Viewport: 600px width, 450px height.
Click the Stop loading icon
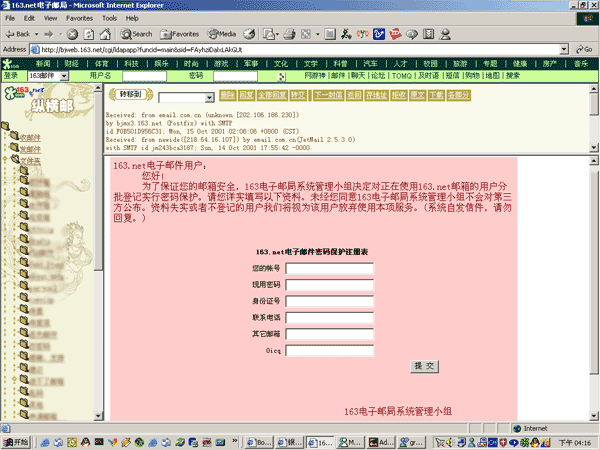point(72,34)
